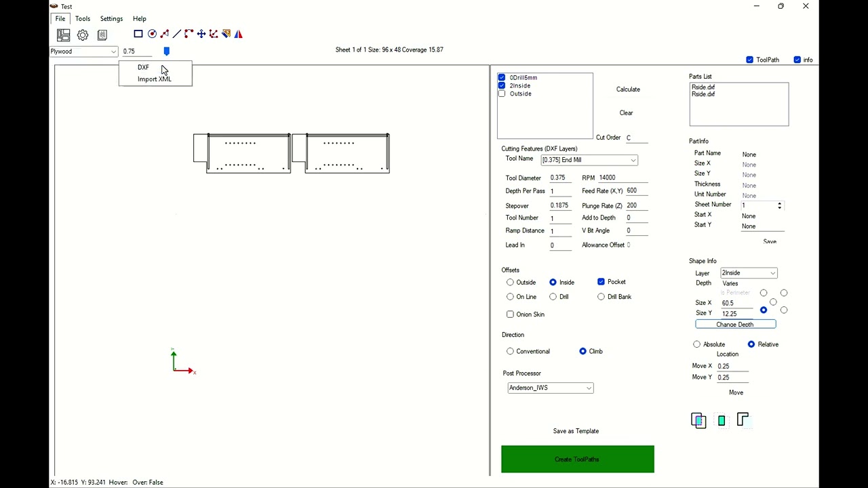Viewport: 868px width, 488px height.
Task: Select the Outside offset radio button
Action: coord(510,283)
